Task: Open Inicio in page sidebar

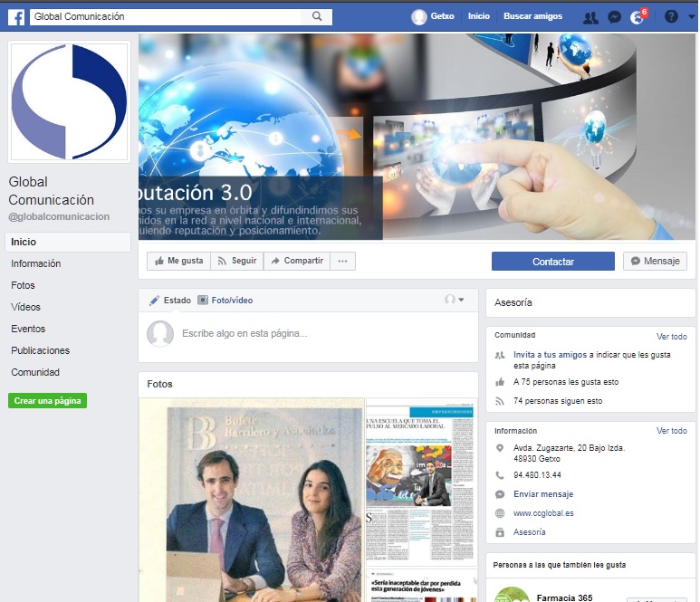Action: click(68, 242)
